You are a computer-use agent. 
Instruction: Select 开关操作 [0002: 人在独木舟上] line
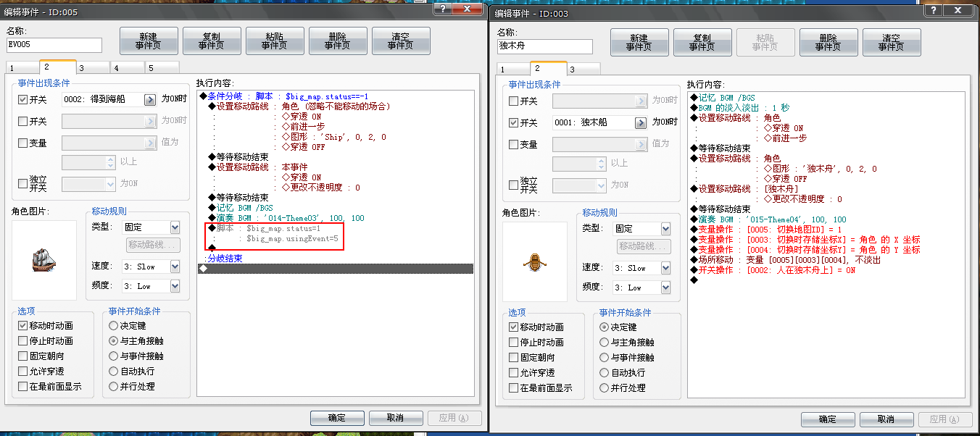point(826,270)
